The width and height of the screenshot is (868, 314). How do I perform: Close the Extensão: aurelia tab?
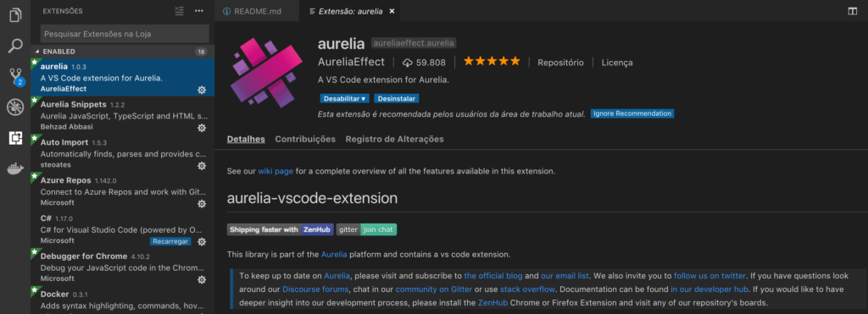tap(392, 11)
